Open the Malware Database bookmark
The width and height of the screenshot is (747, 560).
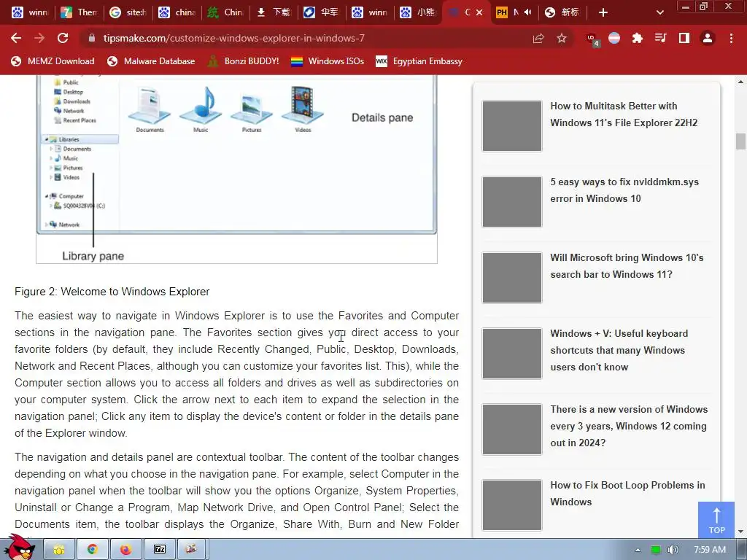click(151, 61)
